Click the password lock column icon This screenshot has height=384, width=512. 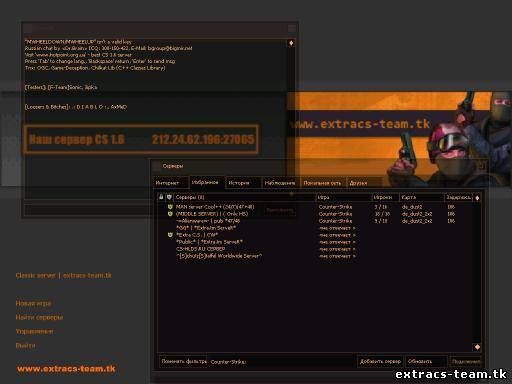[x=161, y=197]
